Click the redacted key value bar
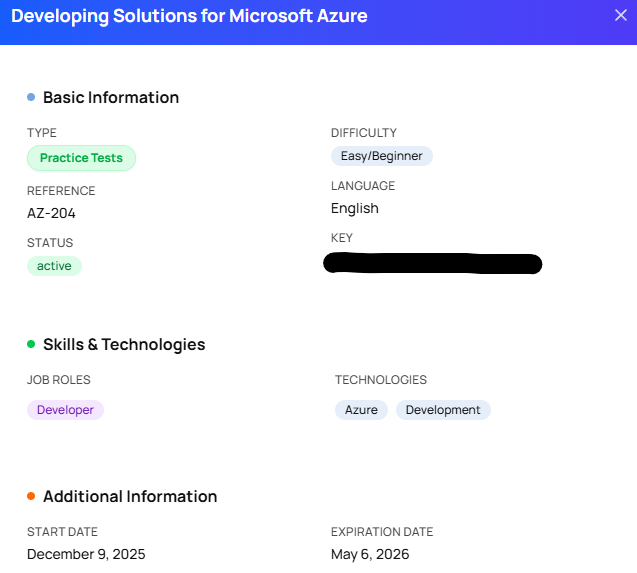The width and height of the screenshot is (637, 573). [433, 264]
